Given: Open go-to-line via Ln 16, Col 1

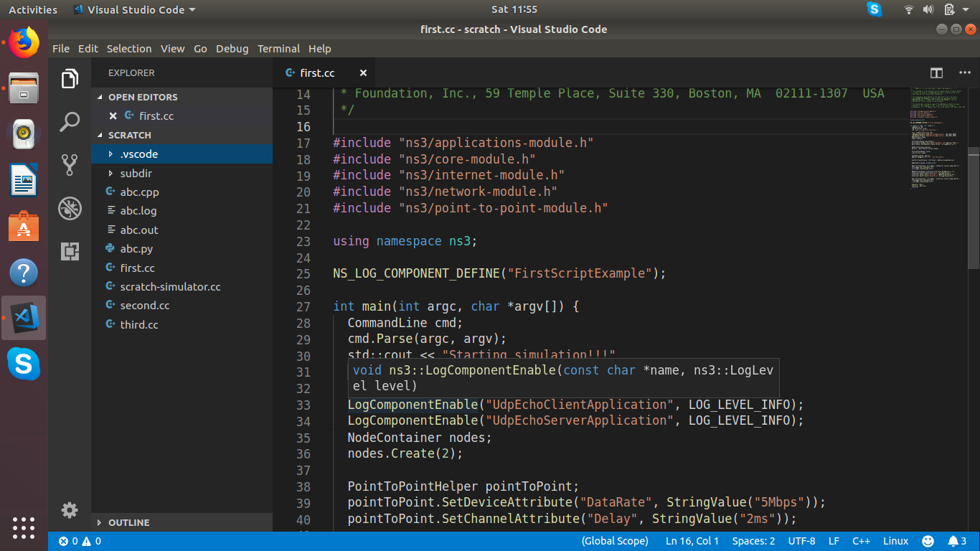Looking at the screenshot, I should pyautogui.click(x=692, y=541).
